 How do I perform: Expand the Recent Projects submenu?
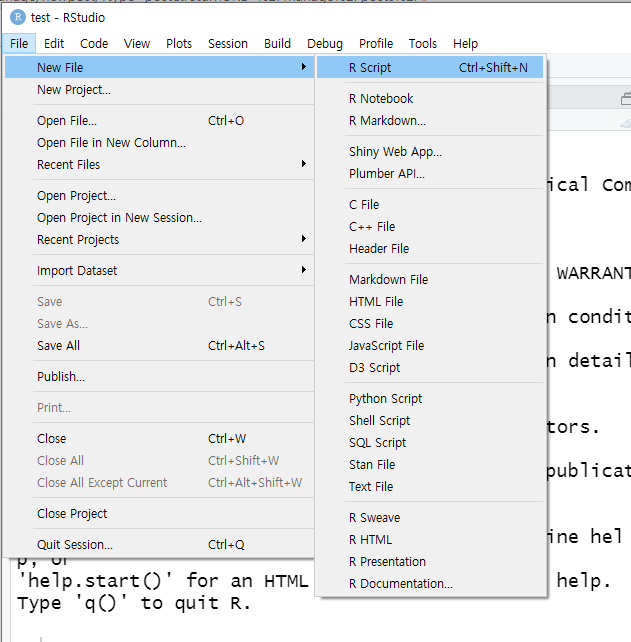[159, 239]
